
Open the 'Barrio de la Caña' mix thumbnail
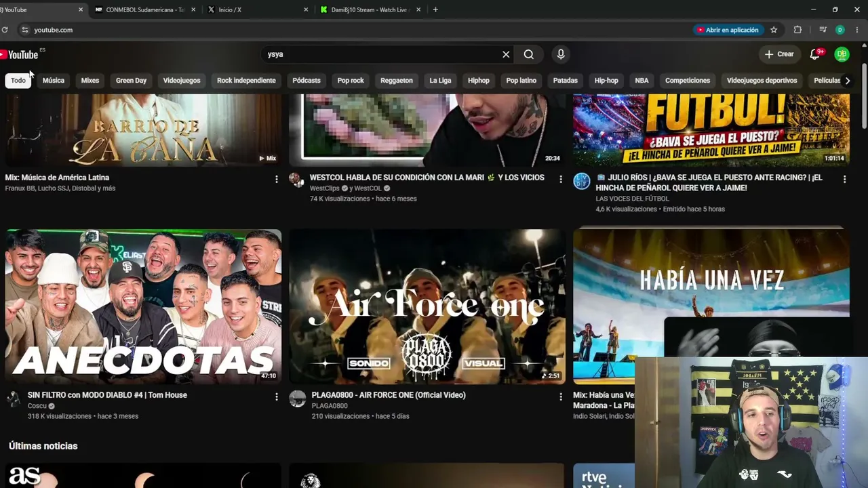143,130
